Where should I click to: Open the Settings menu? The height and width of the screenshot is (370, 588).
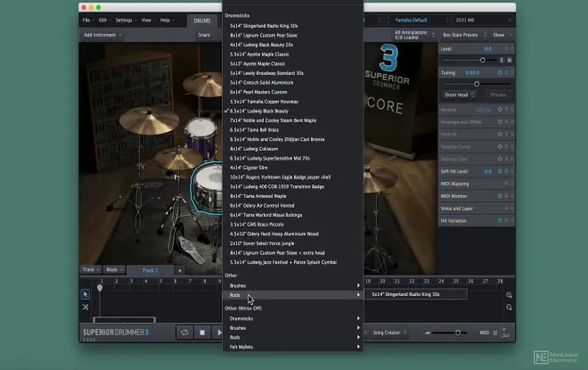(x=126, y=21)
